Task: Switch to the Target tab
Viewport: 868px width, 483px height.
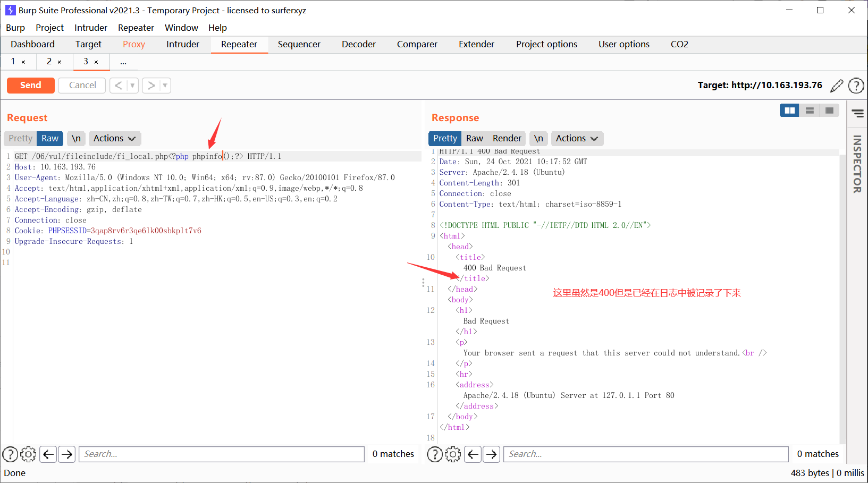Action: pyautogui.click(x=88, y=45)
